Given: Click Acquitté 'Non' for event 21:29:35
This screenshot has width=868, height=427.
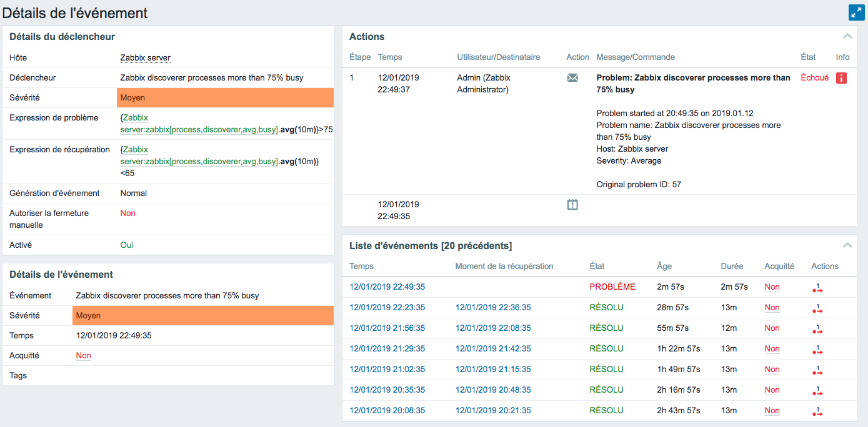Looking at the screenshot, I should coord(772,349).
